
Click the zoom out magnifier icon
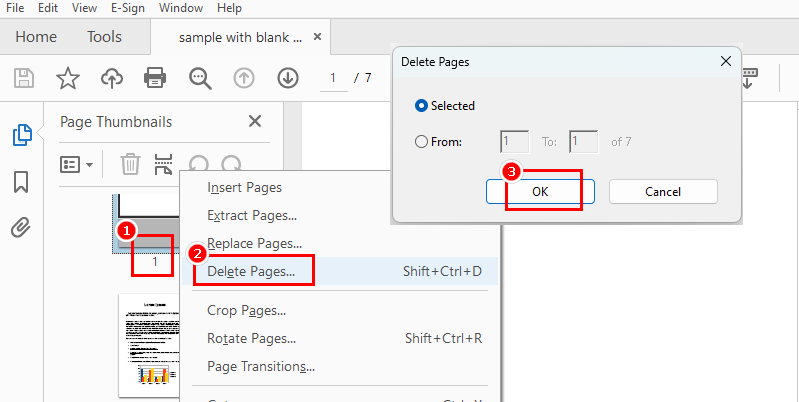coord(200,78)
